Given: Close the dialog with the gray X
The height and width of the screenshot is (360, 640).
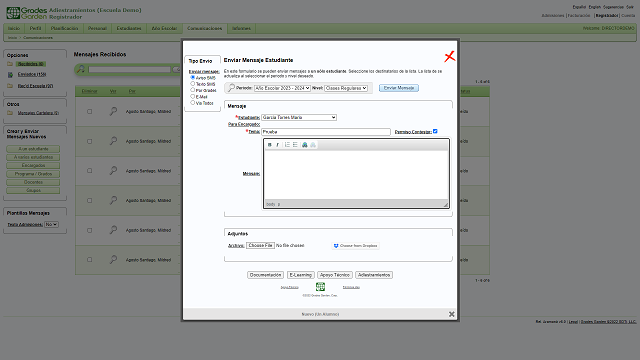Looking at the screenshot, I should (451, 314).
